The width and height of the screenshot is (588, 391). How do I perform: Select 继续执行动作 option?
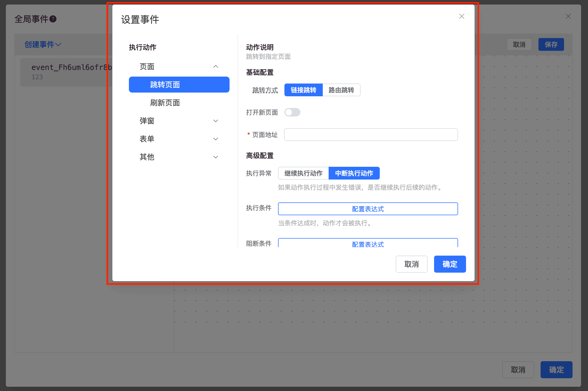pyautogui.click(x=303, y=173)
